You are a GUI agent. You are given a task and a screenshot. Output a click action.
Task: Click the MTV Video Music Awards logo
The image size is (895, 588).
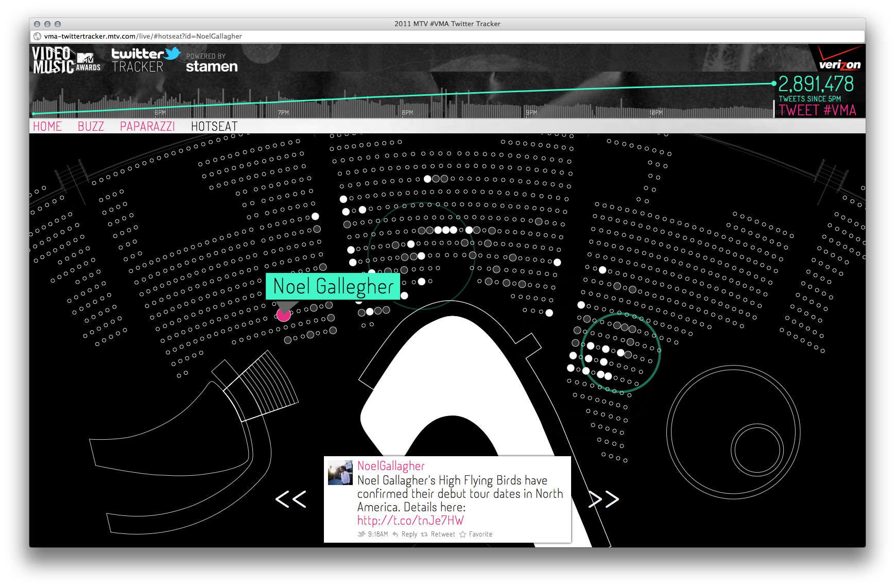pos(66,60)
